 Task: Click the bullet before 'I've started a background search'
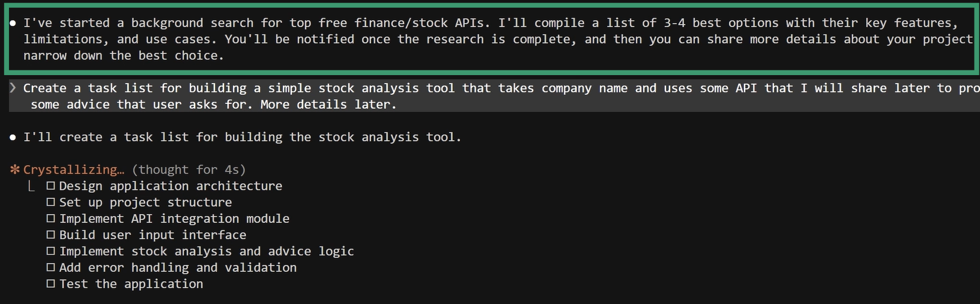click(x=13, y=23)
